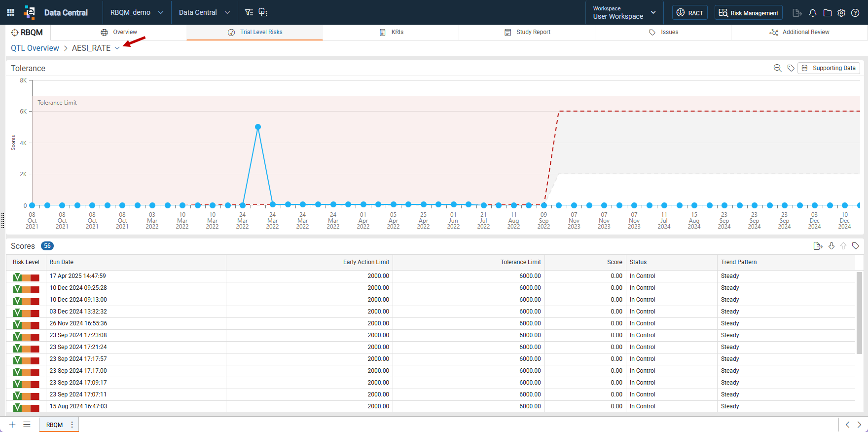The width and height of the screenshot is (868, 432).
Task: Select the 17 Apr 2025 14:47:59 row
Action: 431,276
